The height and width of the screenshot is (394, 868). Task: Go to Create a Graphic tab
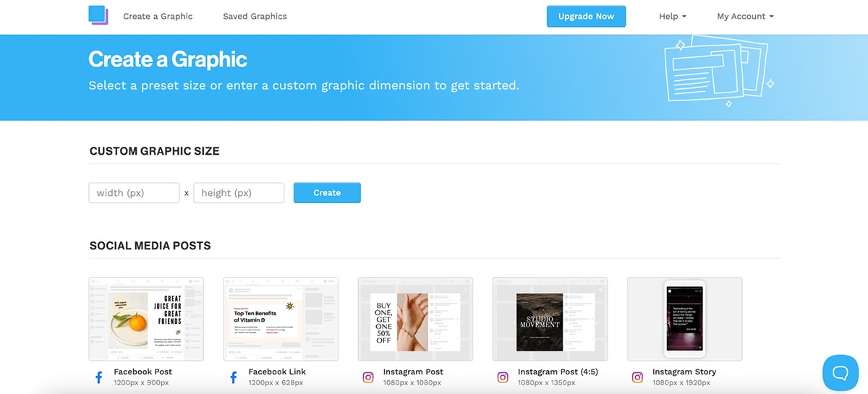pos(158,17)
